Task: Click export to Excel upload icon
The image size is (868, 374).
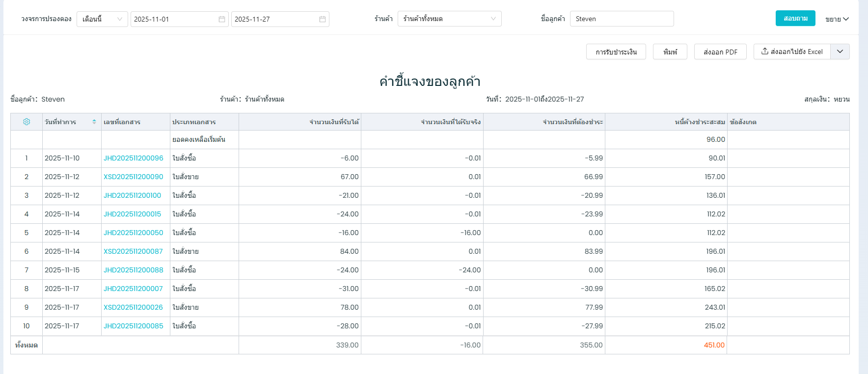Action: pyautogui.click(x=765, y=52)
